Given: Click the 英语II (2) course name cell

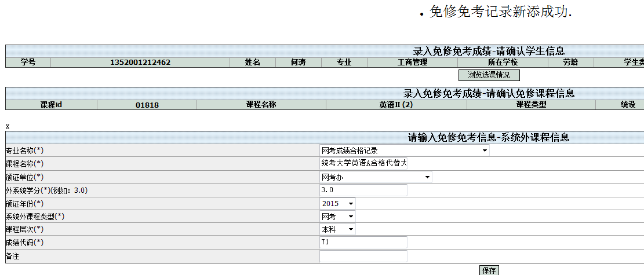Looking at the screenshot, I should coord(396,105).
